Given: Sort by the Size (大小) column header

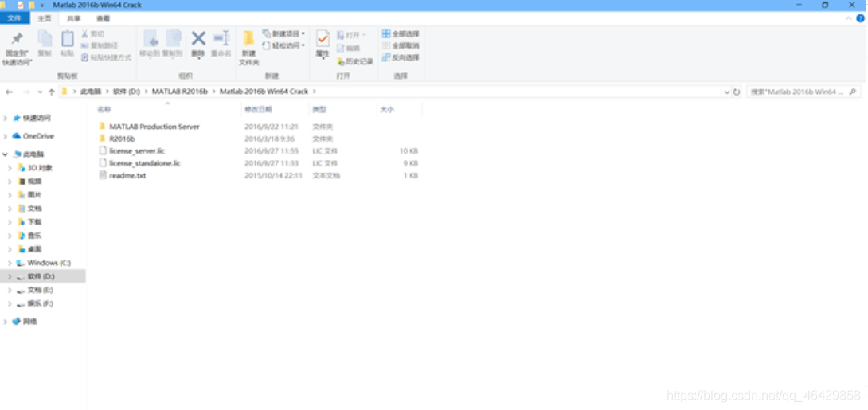Looking at the screenshot, I should [x=387, y=110].
